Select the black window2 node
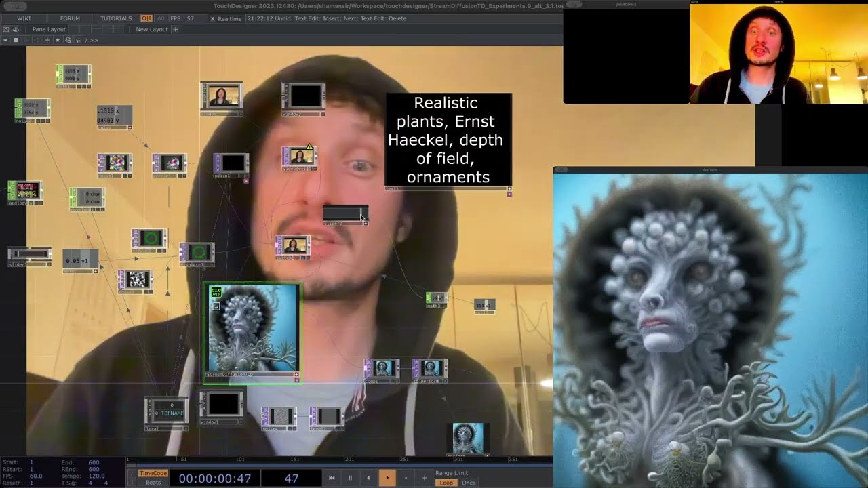 pos(303,99)
